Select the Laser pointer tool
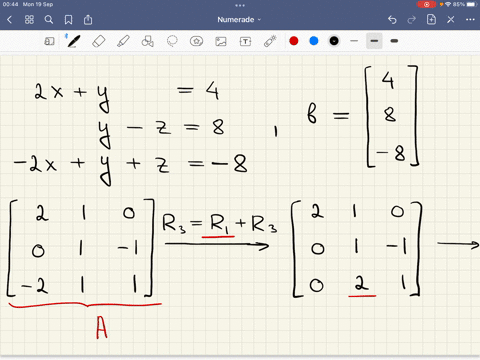 coord(270,41)
